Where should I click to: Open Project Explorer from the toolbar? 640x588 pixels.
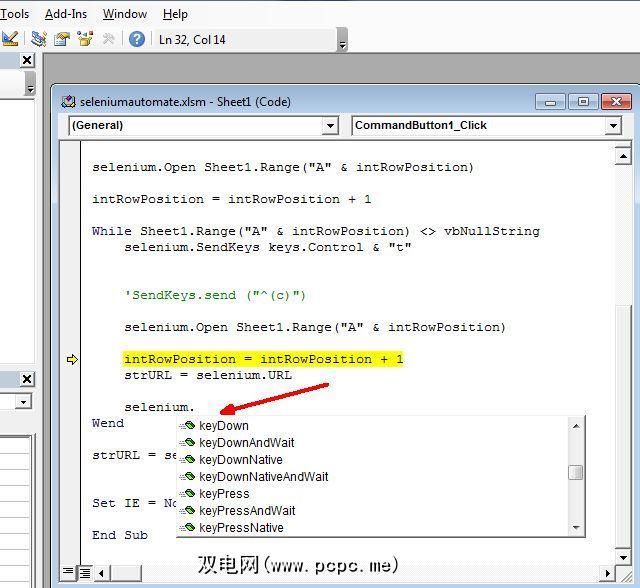coord(38,39)
